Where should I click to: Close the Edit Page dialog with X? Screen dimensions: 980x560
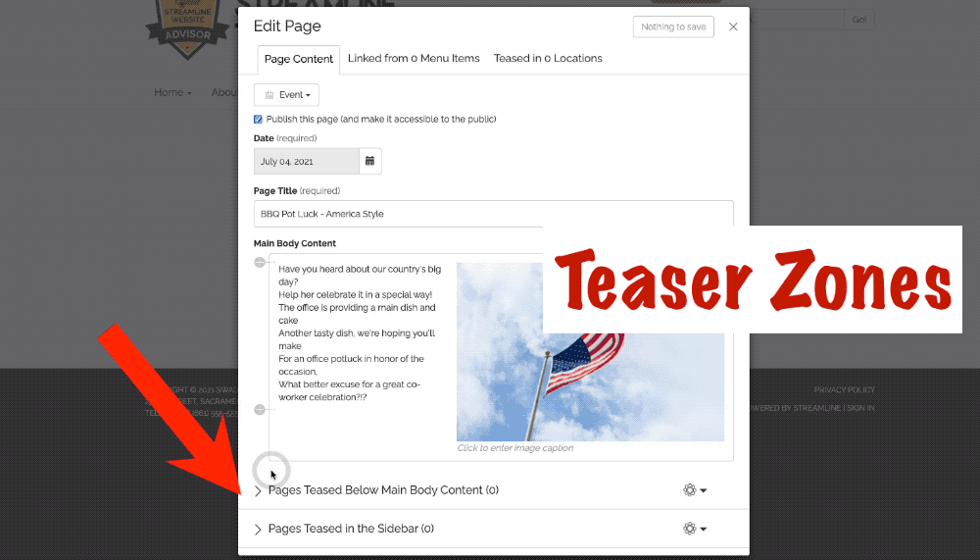(x=733, y=26)
